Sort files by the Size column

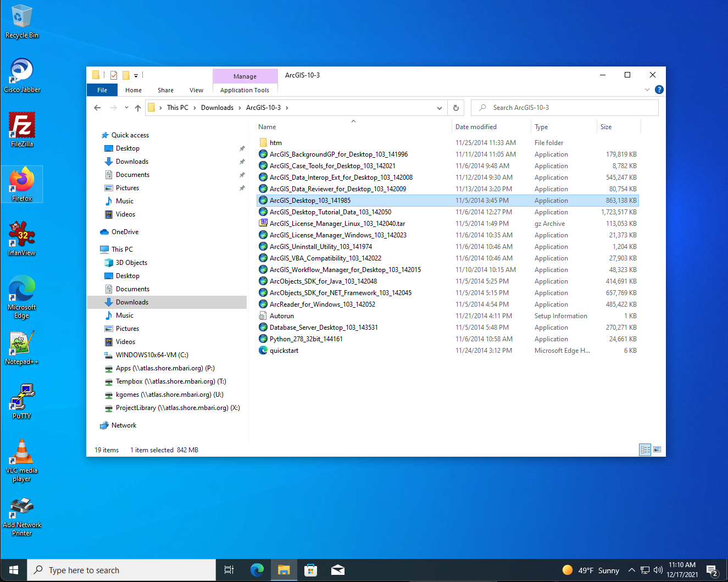click(x=619, y=127)
